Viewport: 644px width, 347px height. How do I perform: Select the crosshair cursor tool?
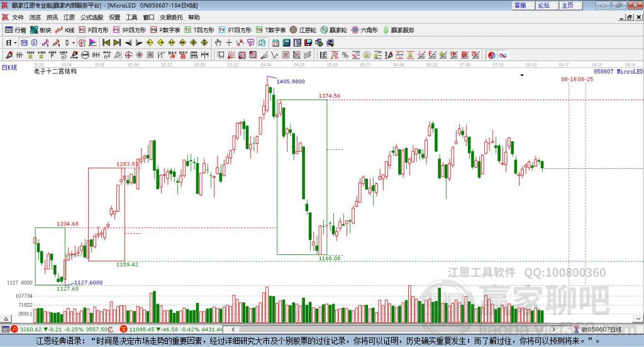click(229, 43)
